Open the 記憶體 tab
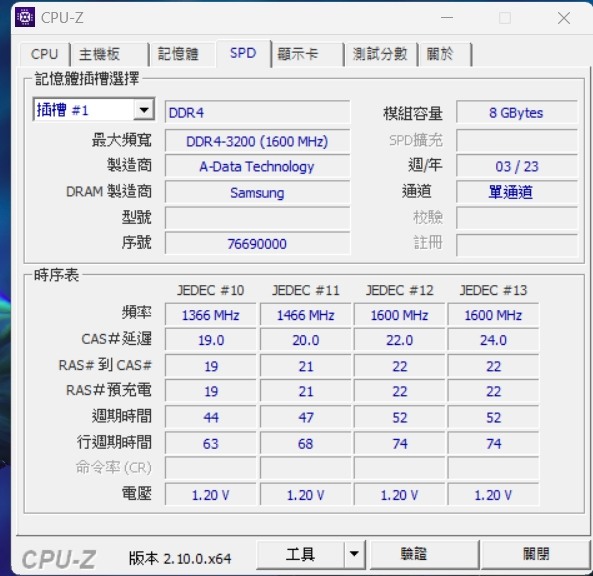 183,54
